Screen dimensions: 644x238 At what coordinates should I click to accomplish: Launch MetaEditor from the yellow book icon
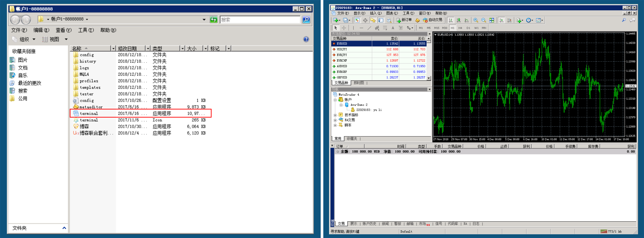tap(417, 20)
